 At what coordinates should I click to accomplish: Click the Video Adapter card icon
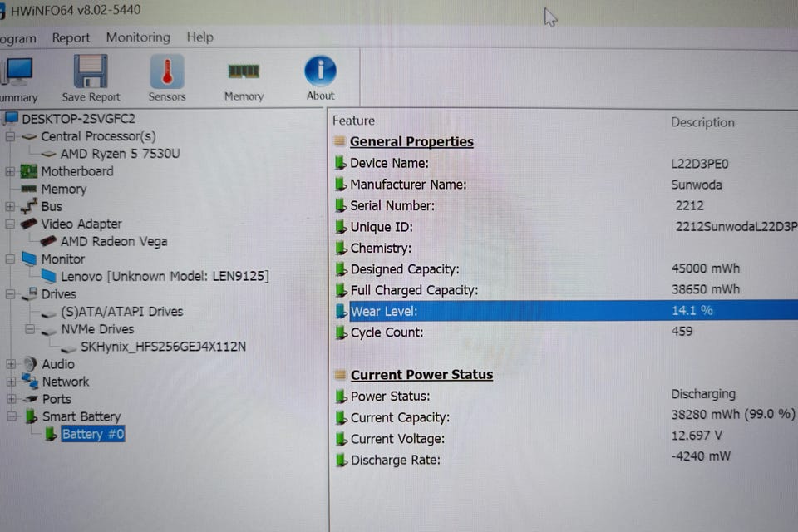pos(28,224)
